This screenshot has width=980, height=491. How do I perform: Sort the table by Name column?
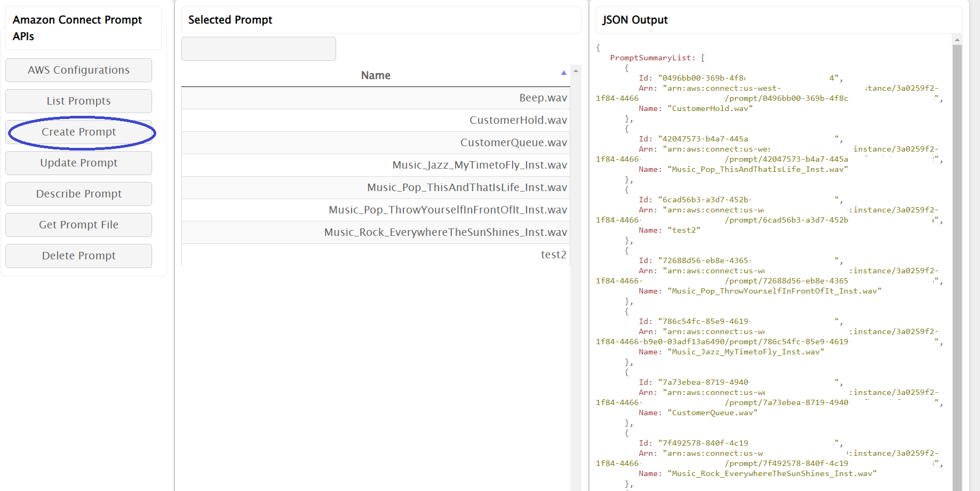pos(376,75)
